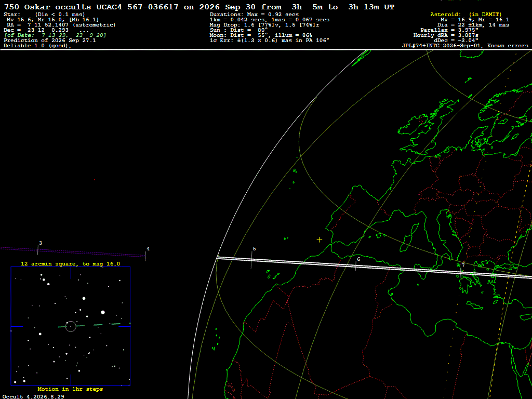The height and width of the screenshot is (399, 532).
Task: Click the 'Occult 4.2026.8.29' version text
Action: tap(33, 396)
